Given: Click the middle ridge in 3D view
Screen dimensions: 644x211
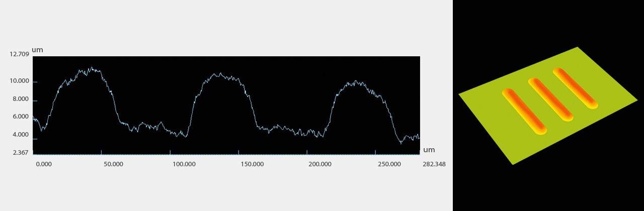Looking at the screenshot, I should tap(550, 99).
